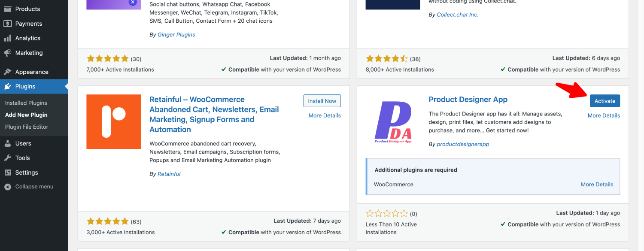Open More Details under Activate button
The height and width of the screenshot is (251, 644).
click(x=604, y=115)
